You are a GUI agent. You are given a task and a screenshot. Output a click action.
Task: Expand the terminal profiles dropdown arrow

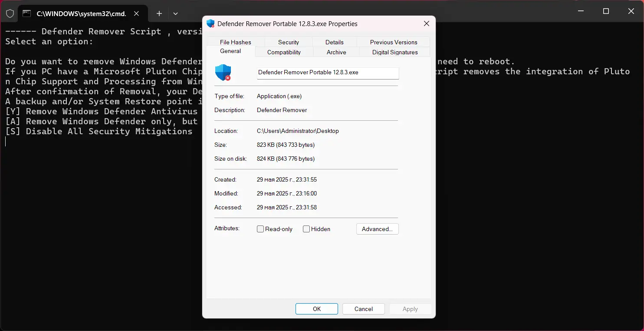[x=175, y=13]
